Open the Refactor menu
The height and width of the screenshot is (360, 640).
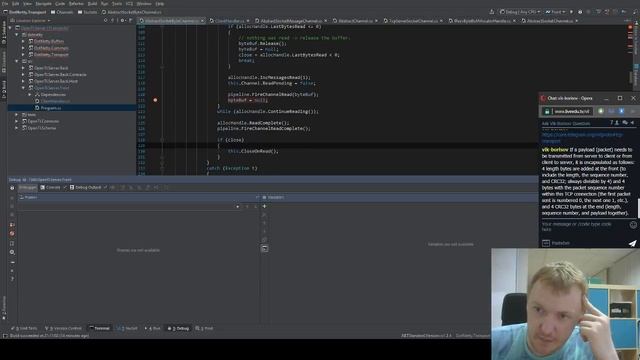[76, 4]
